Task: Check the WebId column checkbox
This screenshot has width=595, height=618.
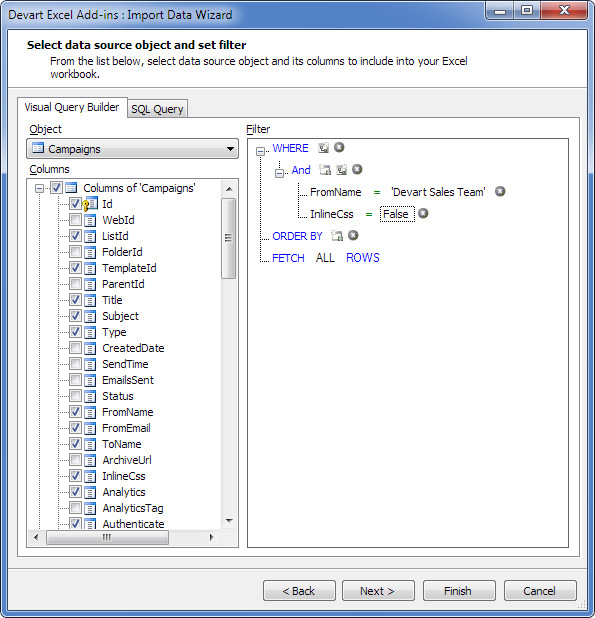Action: coord(75,220)
